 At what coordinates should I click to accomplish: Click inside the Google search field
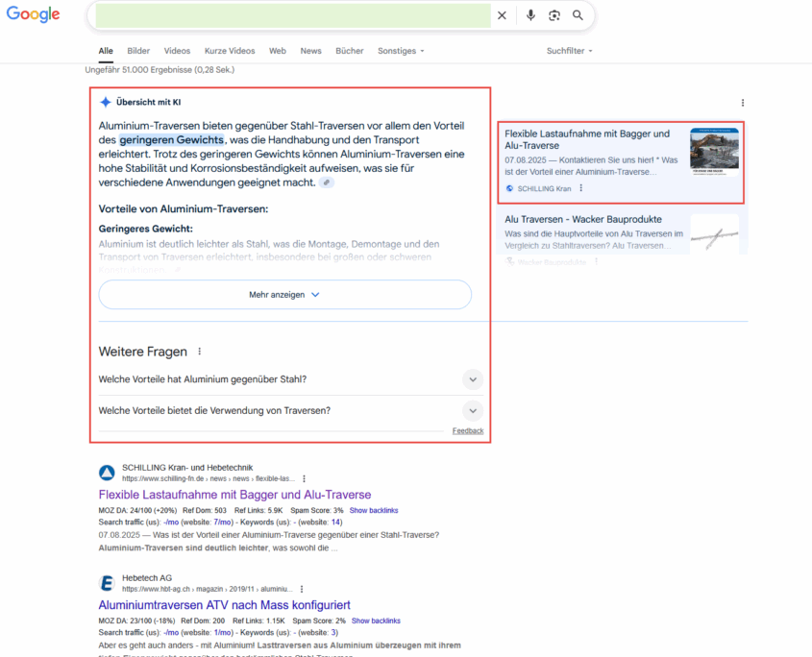(293, 15)
